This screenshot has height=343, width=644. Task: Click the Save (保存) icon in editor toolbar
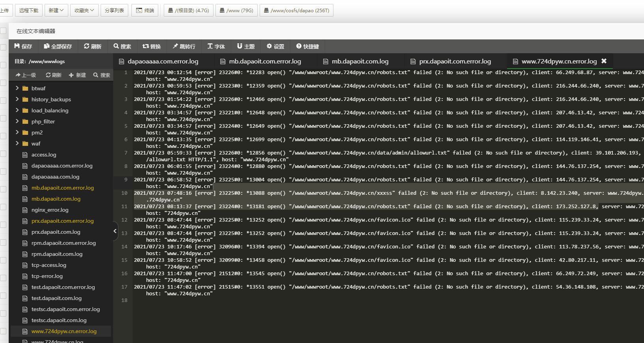[x=17, y=46]
